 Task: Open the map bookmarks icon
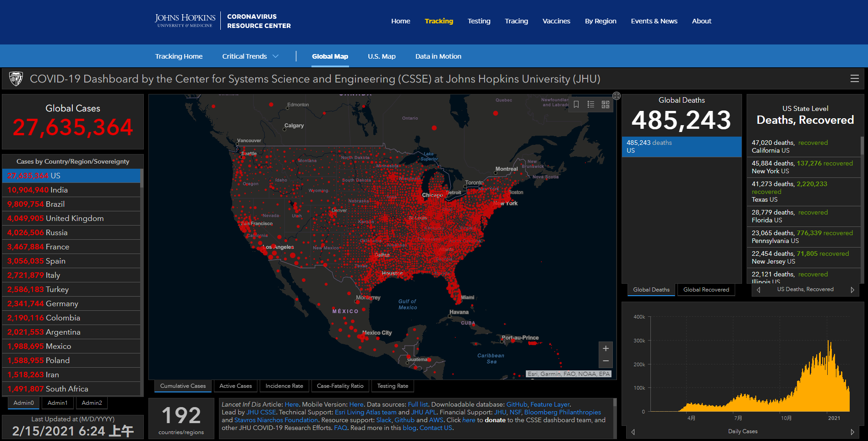coord(576,105)
